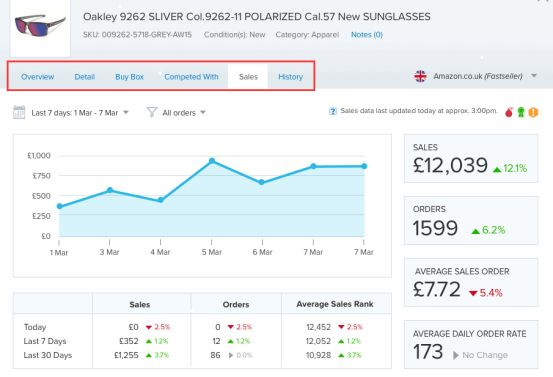Expand the Last 7 days date dropdown
Screen dimensions: 553x377
[x=80, y=113]
